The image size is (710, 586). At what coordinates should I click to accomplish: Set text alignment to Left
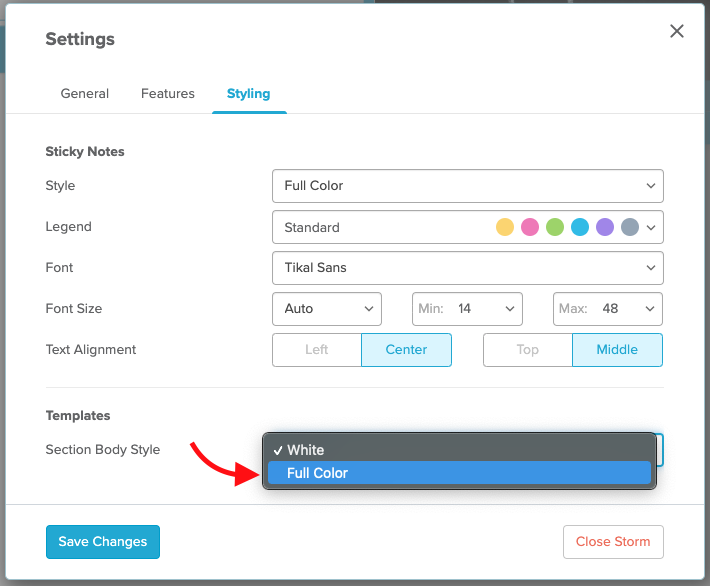point(317,350)
